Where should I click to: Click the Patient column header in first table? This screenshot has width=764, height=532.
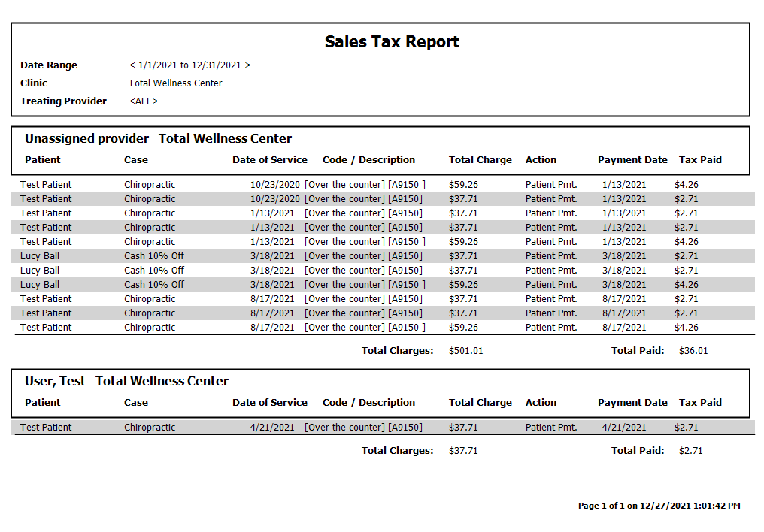click(43, 159)
